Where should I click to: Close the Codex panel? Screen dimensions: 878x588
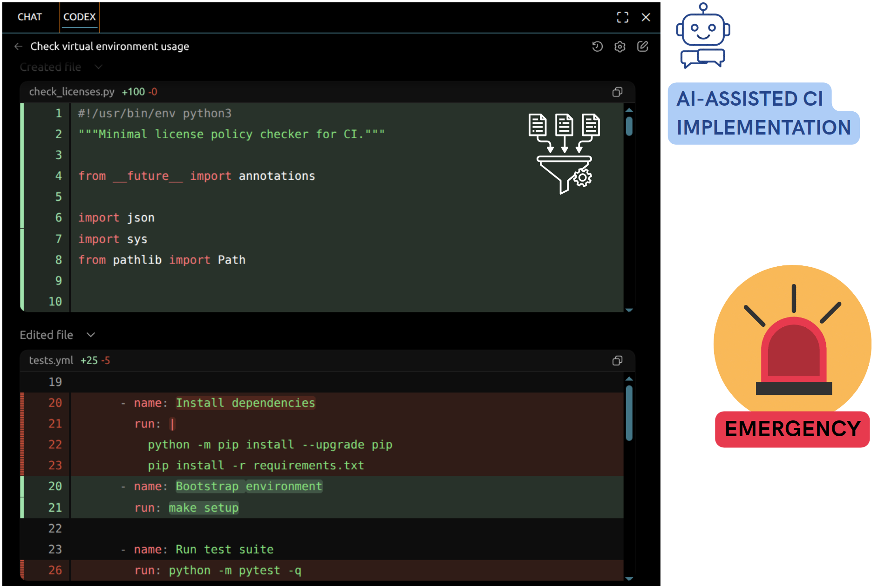(646, 17)
